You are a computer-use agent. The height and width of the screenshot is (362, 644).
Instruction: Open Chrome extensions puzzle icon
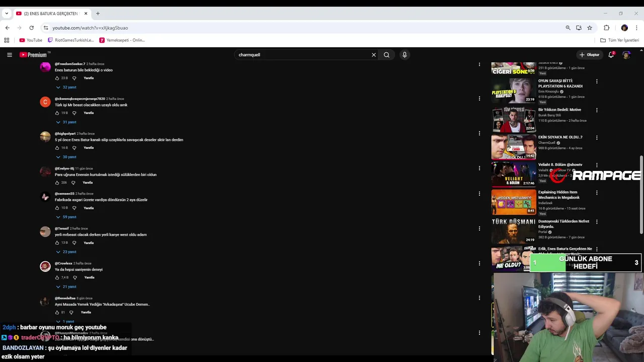click(606, 28)
